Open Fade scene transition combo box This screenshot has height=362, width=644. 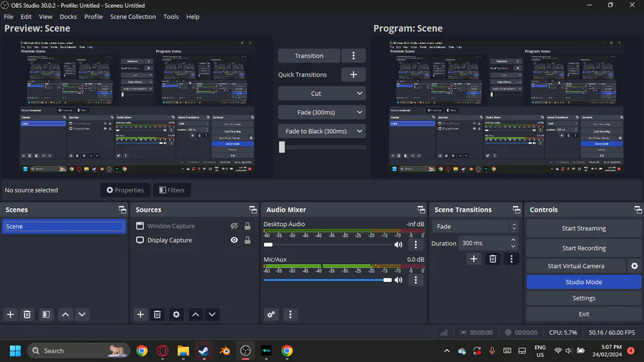(475, 226)
